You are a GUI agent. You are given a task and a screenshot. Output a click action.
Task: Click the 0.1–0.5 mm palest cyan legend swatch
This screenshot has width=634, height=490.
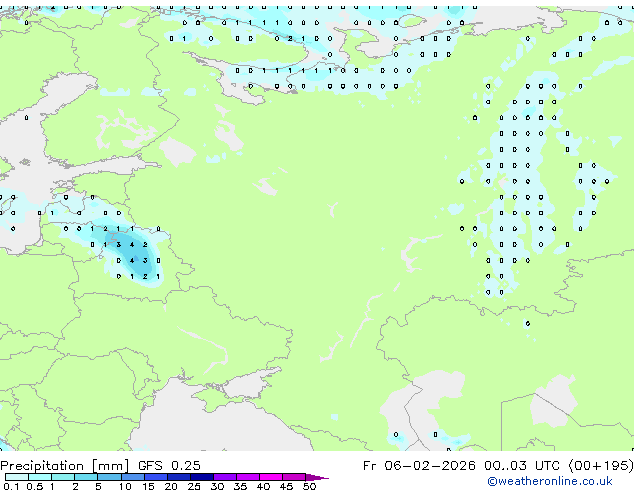pos(17,477)
